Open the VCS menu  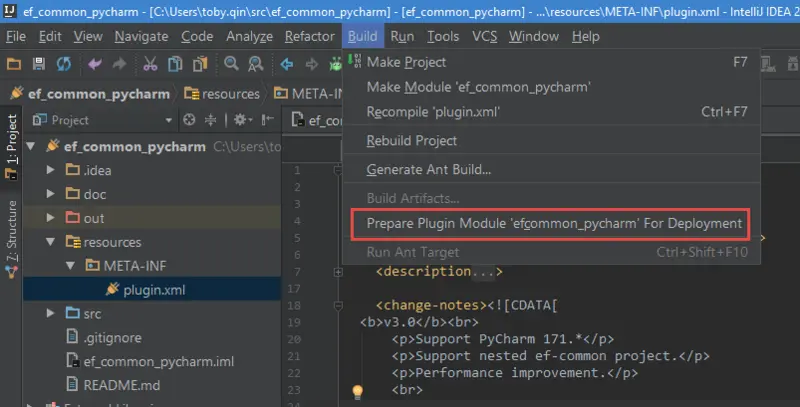(x=484, y=36)
